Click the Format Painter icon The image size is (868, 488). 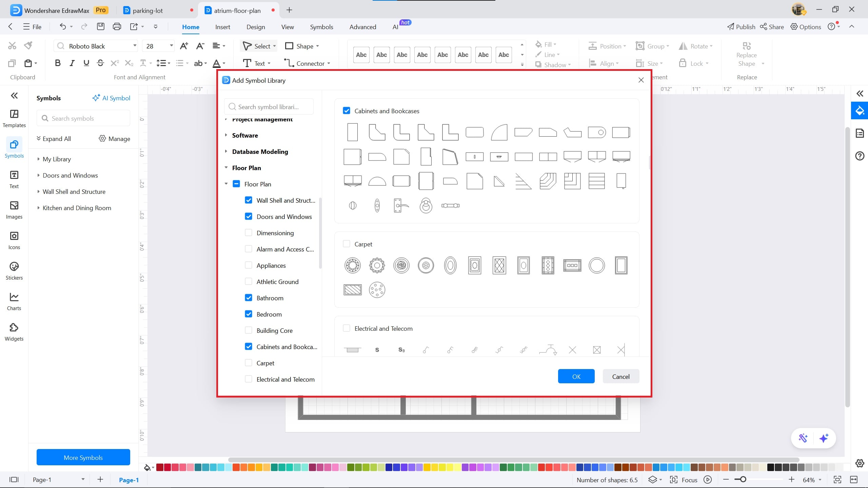click(x=28, y=45)
